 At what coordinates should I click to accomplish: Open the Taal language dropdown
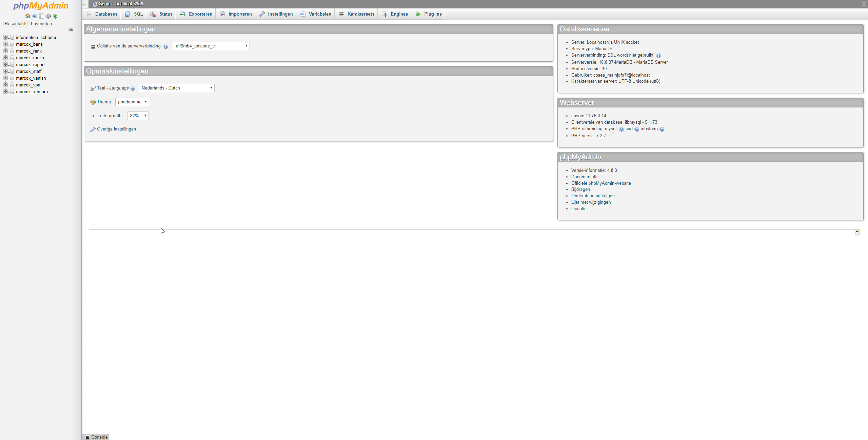(x=177, y=88)
